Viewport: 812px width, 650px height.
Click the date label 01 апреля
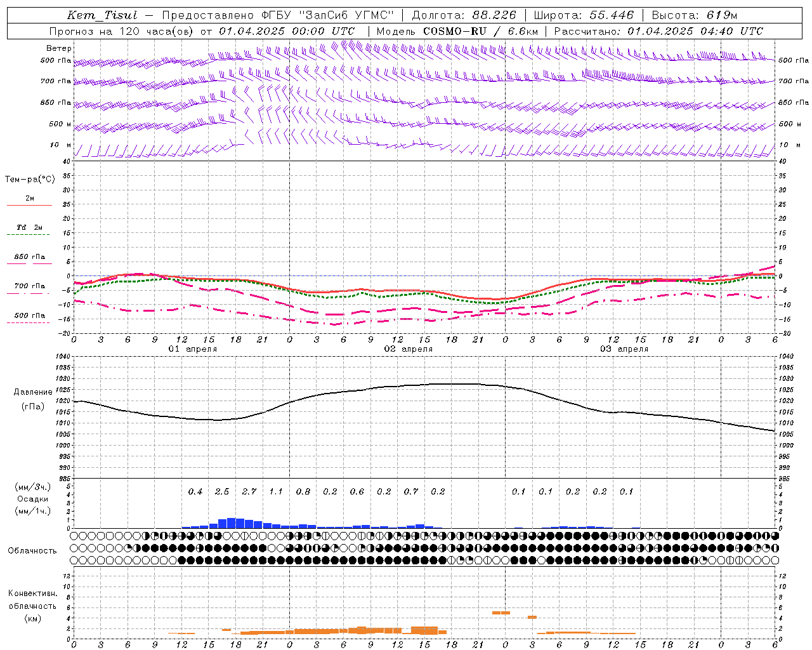click(193, 349)
